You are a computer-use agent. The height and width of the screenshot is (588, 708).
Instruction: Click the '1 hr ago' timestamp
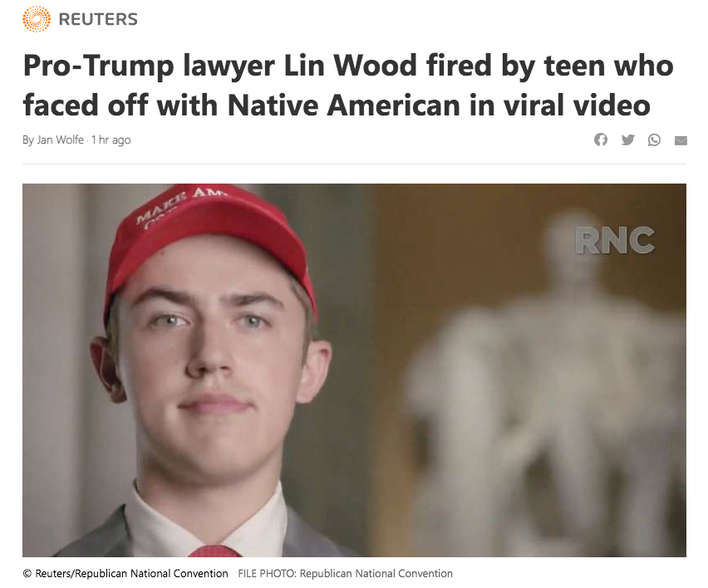click(111, 140)
